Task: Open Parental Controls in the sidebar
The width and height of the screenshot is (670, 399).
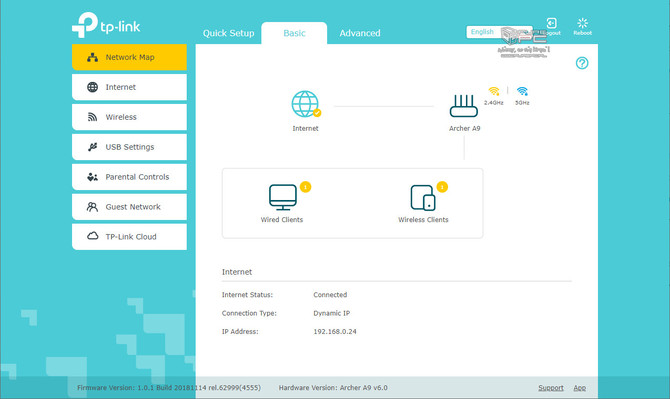Action: [129, 177]
